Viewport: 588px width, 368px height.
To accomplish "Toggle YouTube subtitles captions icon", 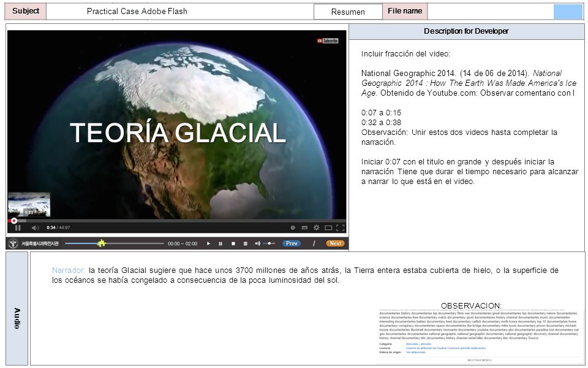I will pos(304,228).
